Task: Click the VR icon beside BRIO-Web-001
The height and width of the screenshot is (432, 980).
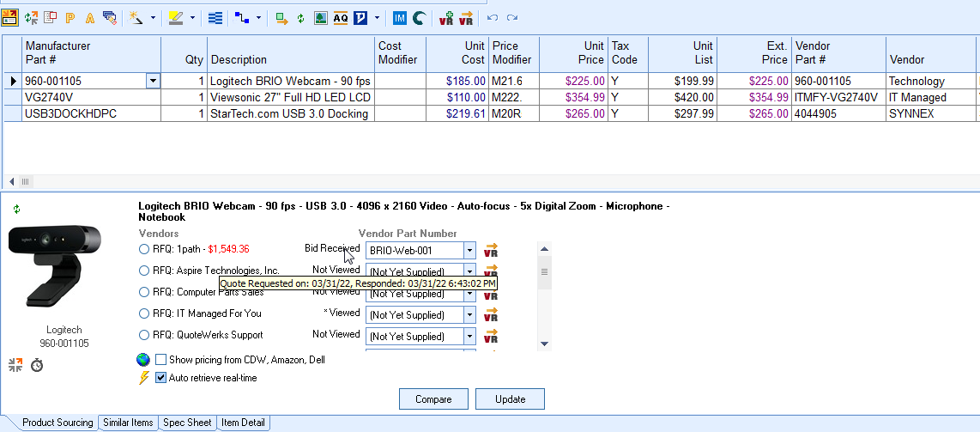Action: coord(491,250)
